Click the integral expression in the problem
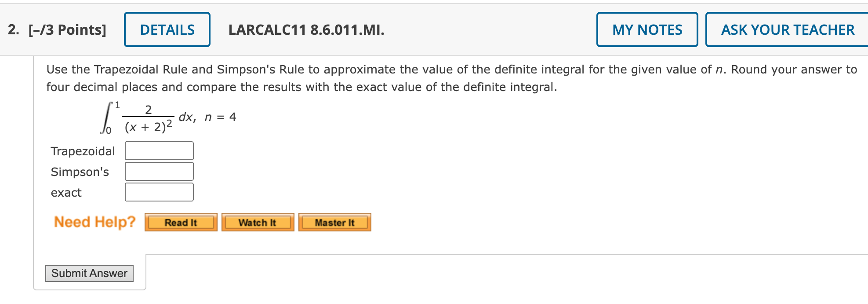Viewport: 868px width, 304px height. pyautogui.click(x=145, y=117)
